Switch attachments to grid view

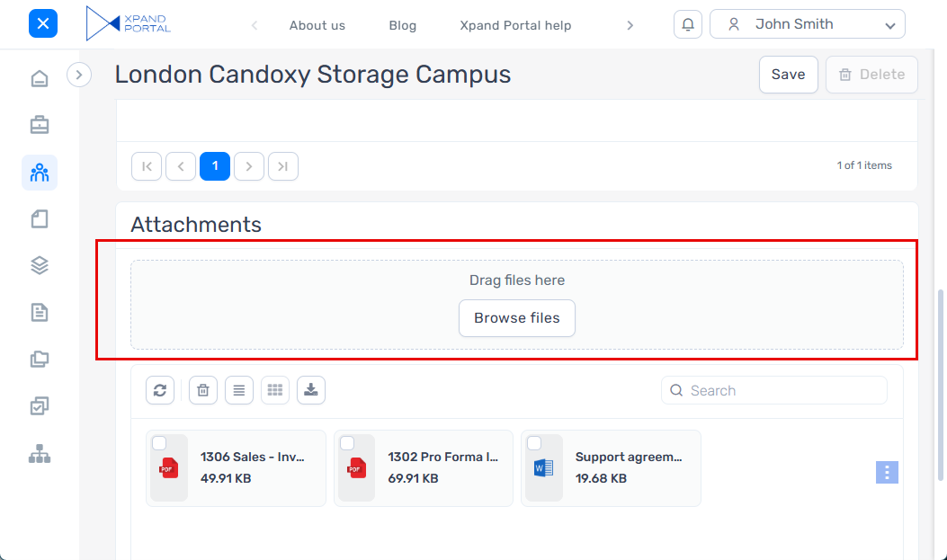pyautogui.click(x=275, y=390)
